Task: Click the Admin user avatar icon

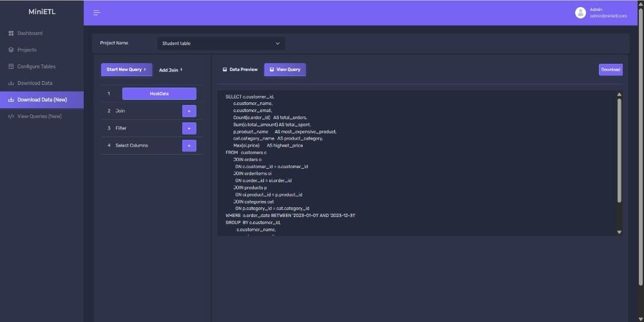Action: coord(580,13)
